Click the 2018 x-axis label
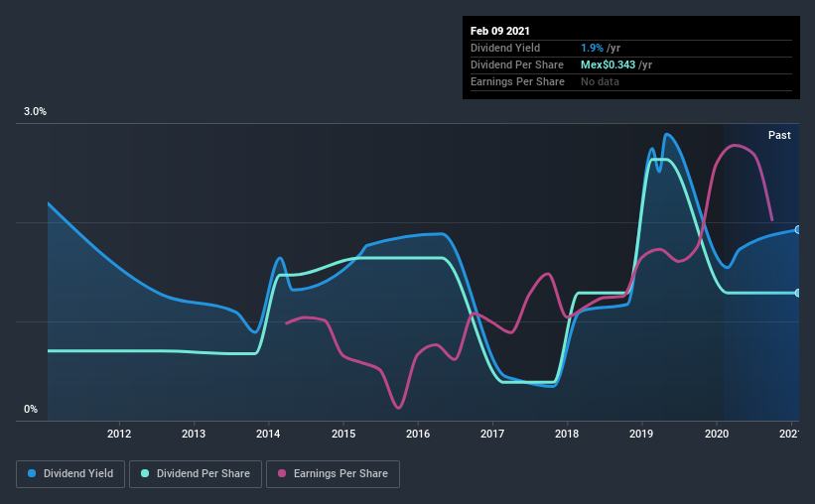Viewport: 815px width, 504px height. pos(567,434)
